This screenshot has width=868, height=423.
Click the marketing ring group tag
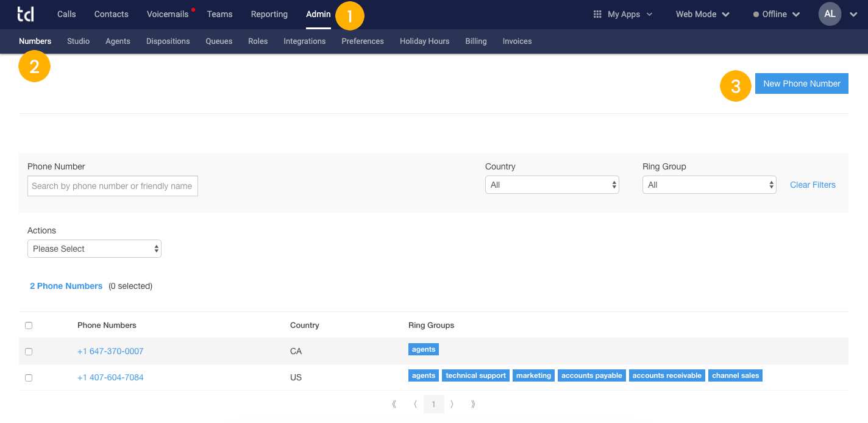pos(533,375)
